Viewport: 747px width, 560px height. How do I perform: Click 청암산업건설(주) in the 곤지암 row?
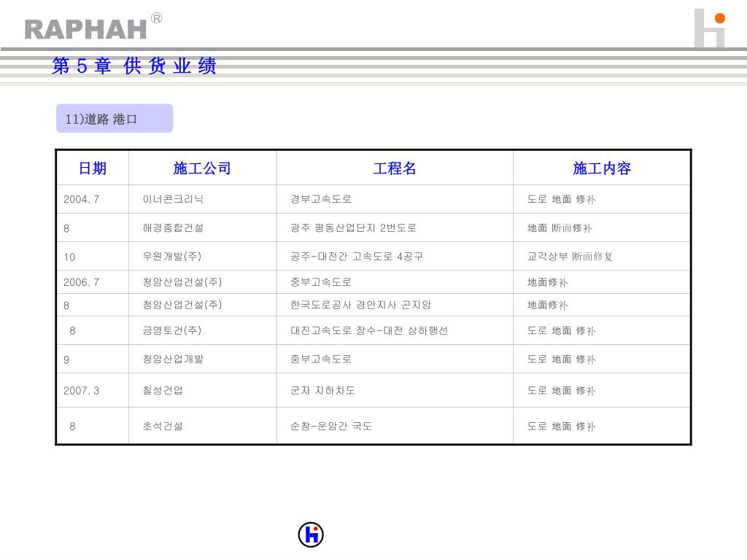pyautogui.click(x=182, y=305)
